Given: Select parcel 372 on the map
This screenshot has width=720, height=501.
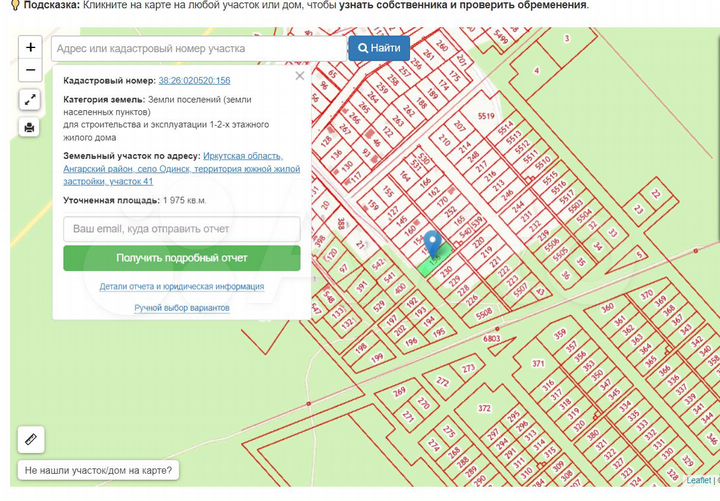Looking at the screenshot, I should (x=484, y=408).
